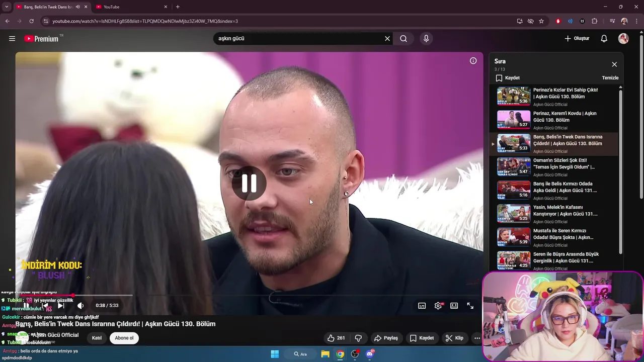Play 'Yasin, Melek'in Kafasını Karıştırıyor' video

click(x=554, y=214)
